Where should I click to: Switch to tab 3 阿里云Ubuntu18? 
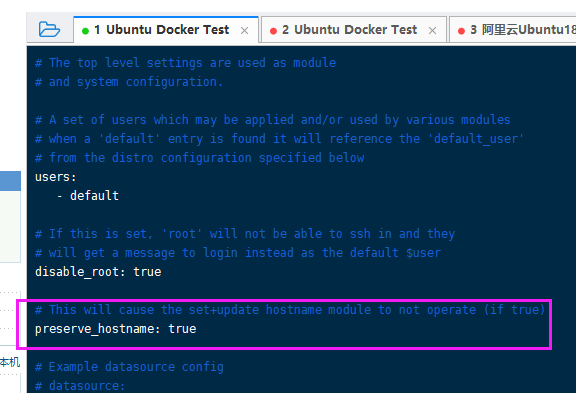click(x=513, y=30)
